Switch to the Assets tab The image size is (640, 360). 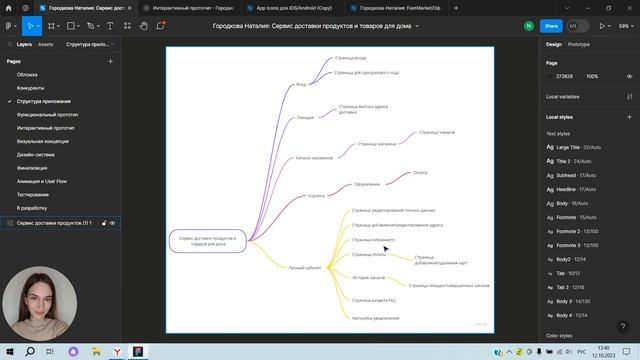click(x=45, y=44)
